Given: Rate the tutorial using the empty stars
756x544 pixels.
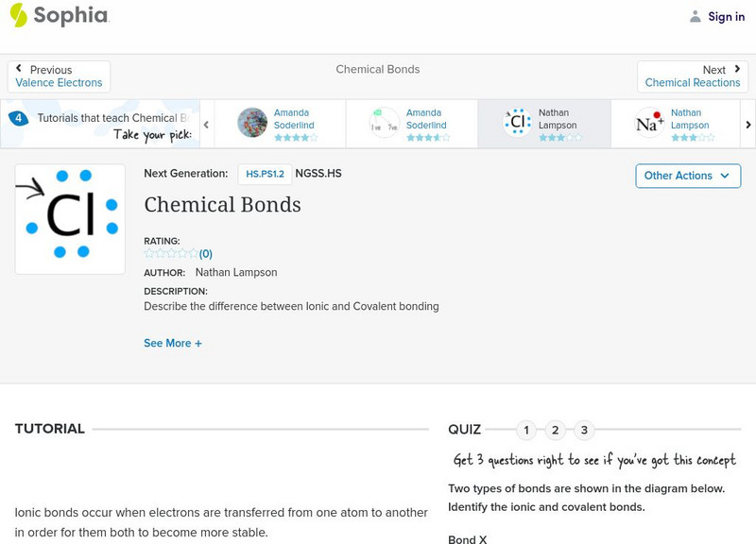Looking at the screenshot, I should point(171,253).
